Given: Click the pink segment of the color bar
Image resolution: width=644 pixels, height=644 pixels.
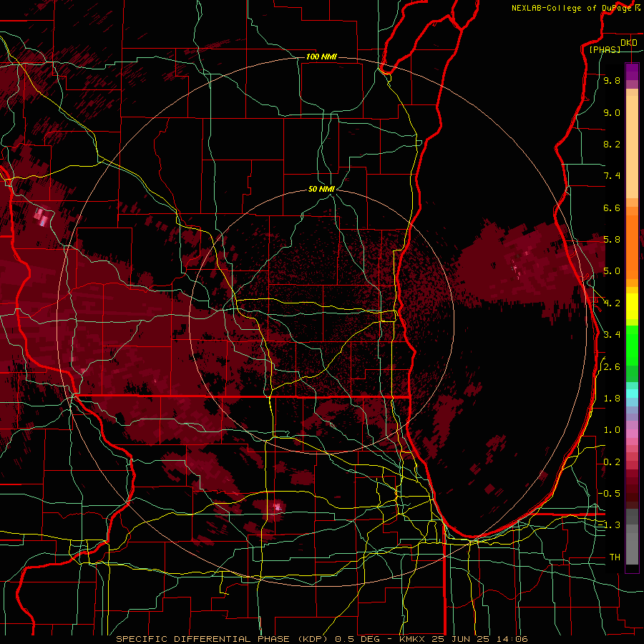Looking at the screenshot, I should (x=632, y=434).
